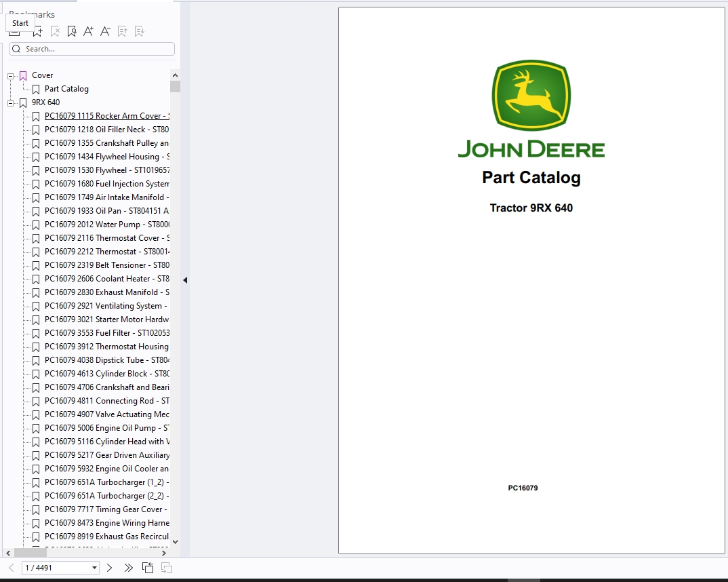This screenshot has width=728, height=582.
Task: Collapse the bookmarks panel with the side arrow
Action: (x=185, y=280)
